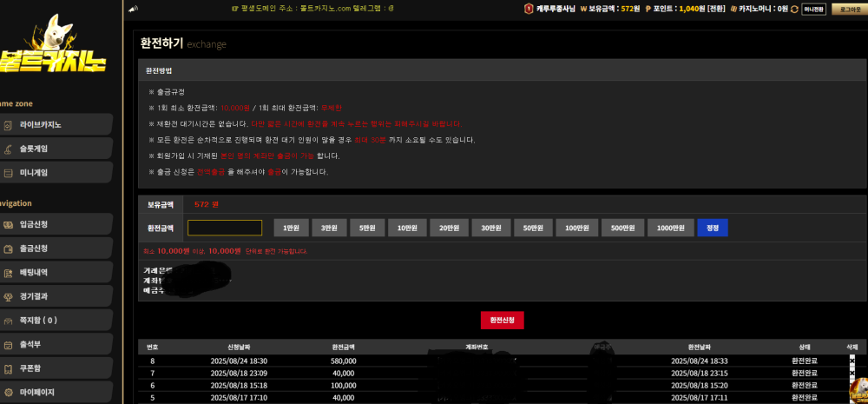Screen dimensions: 868x404
Task: Click the casino money refresh icon
Action: [x=794, y=9]
